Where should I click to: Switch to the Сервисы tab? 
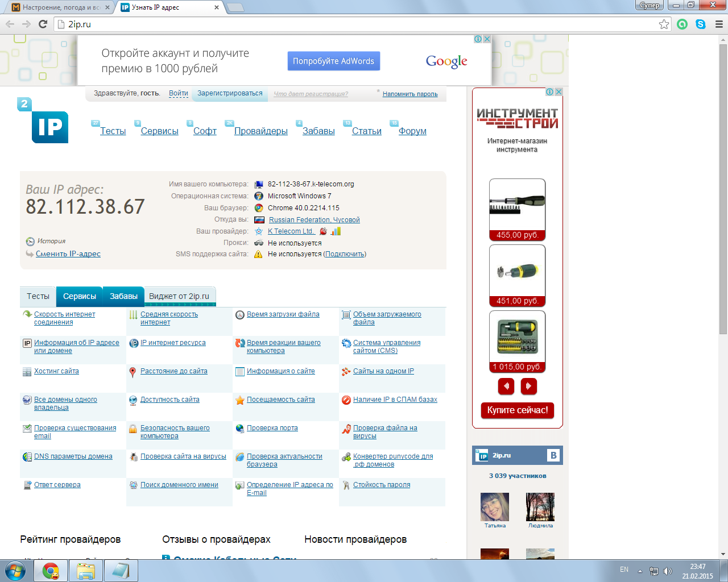(x=80, y=296)
